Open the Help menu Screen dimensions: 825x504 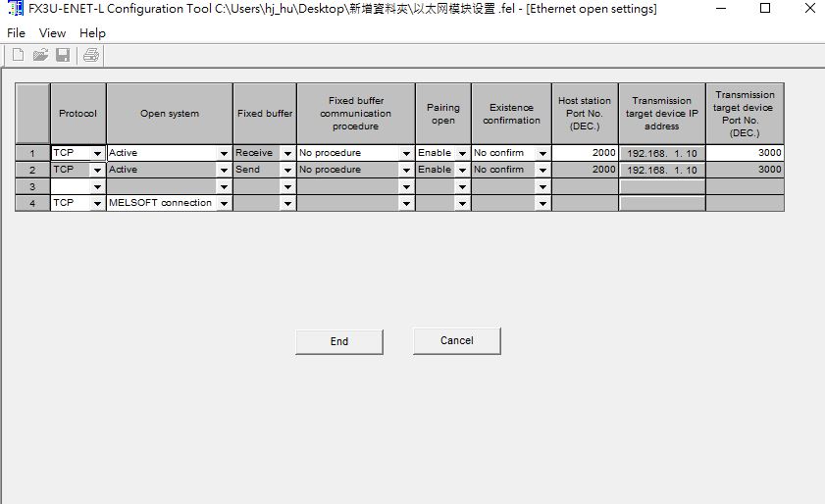pos(92,32)
